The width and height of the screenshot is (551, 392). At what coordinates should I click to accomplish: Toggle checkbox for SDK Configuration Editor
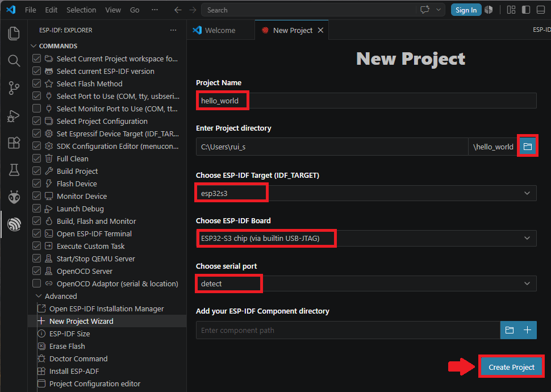click(36, 146)
